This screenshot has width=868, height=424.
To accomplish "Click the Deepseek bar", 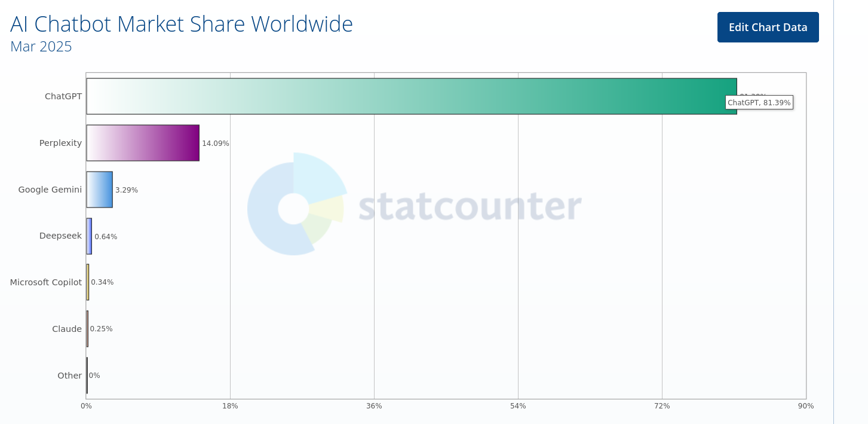I will pyautogui.click(x=89, y=236).
